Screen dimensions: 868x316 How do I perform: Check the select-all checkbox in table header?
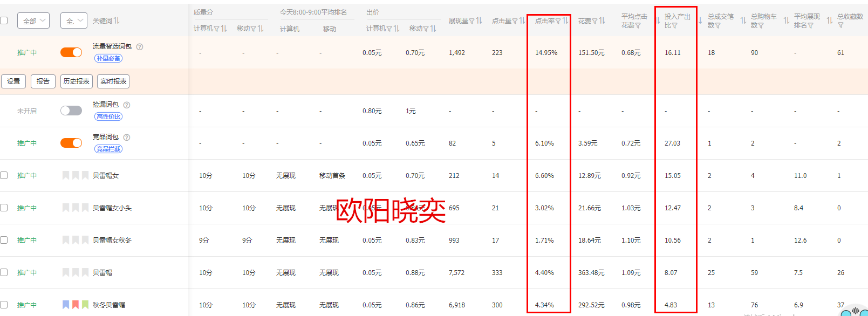pyautogui.click(x=4, y=20)
